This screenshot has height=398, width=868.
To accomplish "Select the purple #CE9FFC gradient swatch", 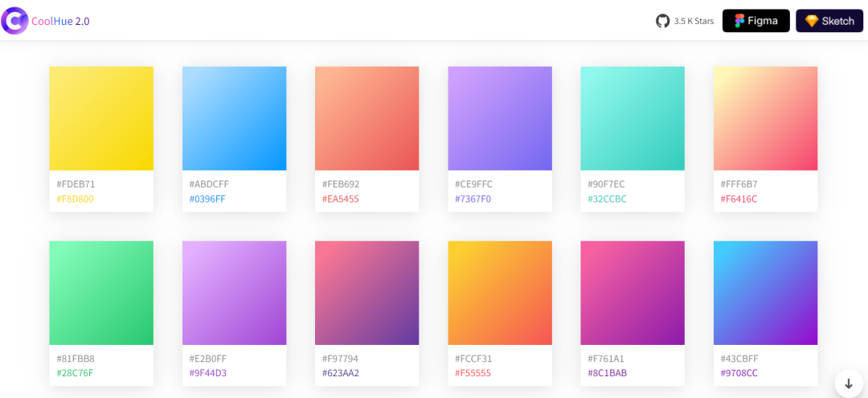I will pos(500,118).
